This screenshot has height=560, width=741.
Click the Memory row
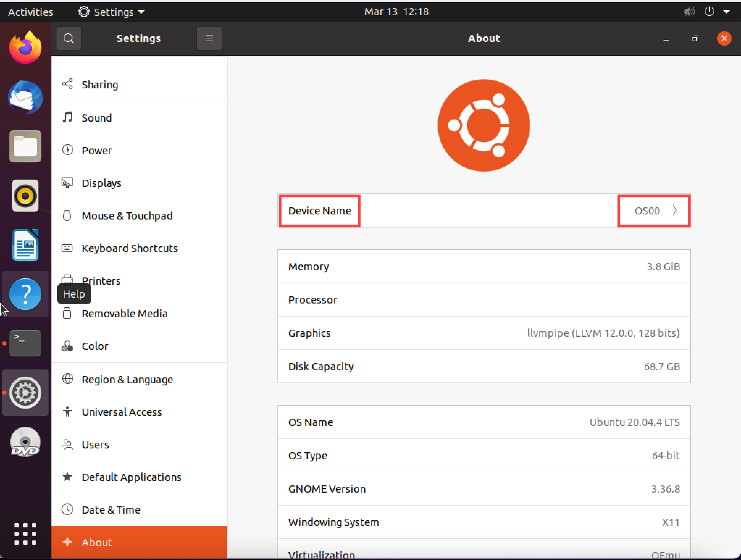[x=484, y=266]
